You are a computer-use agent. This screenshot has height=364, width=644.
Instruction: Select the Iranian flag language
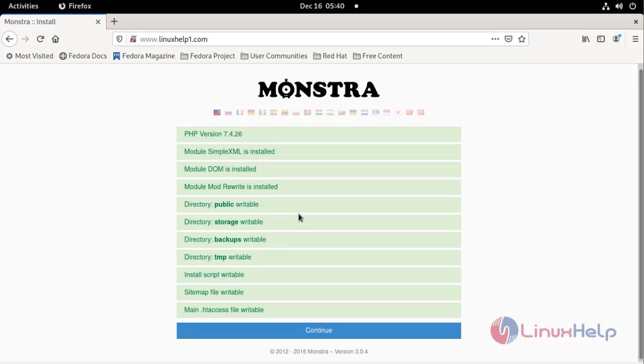point(330,112)
